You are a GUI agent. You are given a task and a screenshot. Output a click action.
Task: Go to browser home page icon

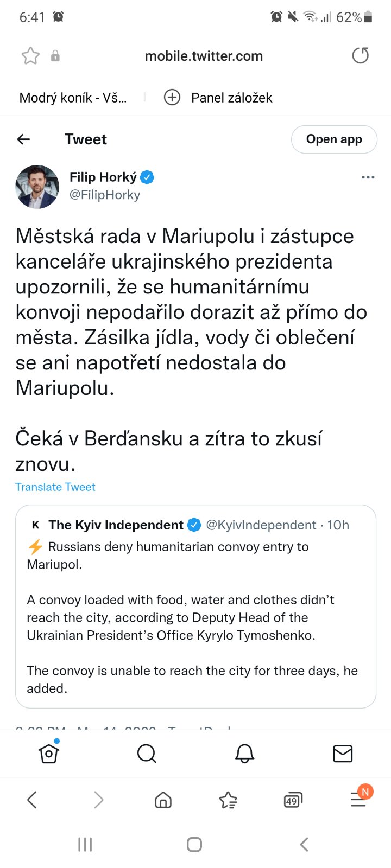pyautogui.click(x=163, y=800)
